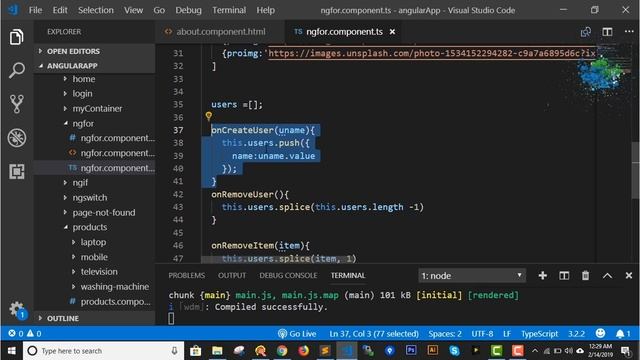Viewport: 640px width, 360px height.
Task: Open the feedback smiley icon
Action: (600, 333)
